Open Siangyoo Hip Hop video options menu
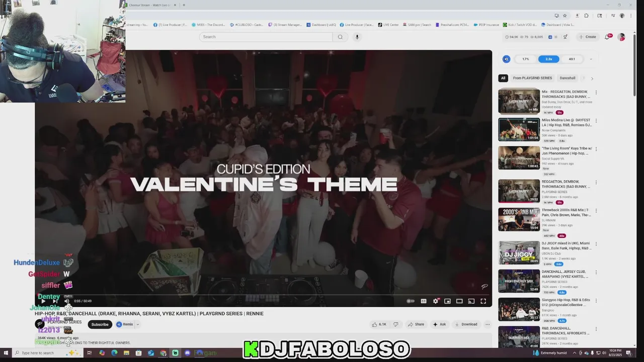The height and width of the screenshot is (362, 644). click(x=596, y=301)
